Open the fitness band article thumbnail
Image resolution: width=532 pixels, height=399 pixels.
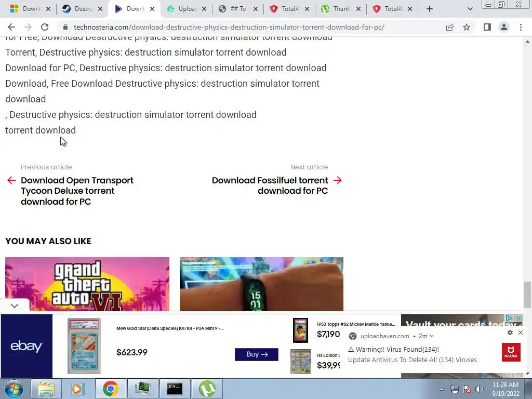click(x=262, y=284)
